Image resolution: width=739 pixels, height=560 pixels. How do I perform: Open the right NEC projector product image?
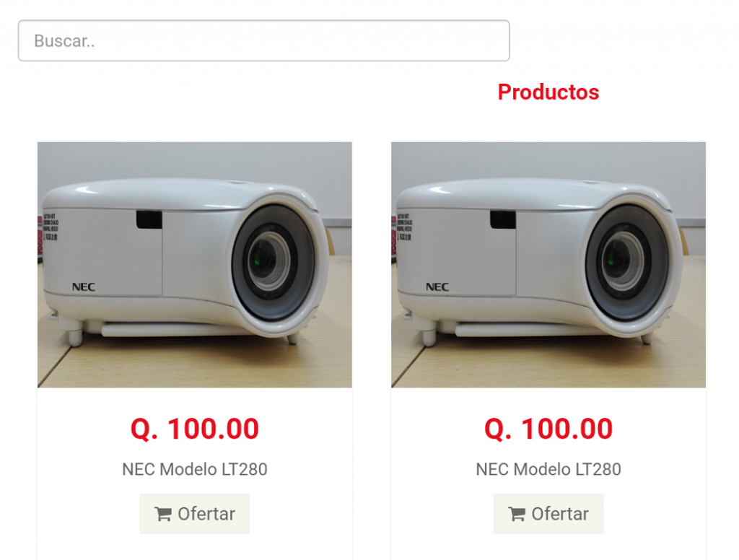click(548, 265)
